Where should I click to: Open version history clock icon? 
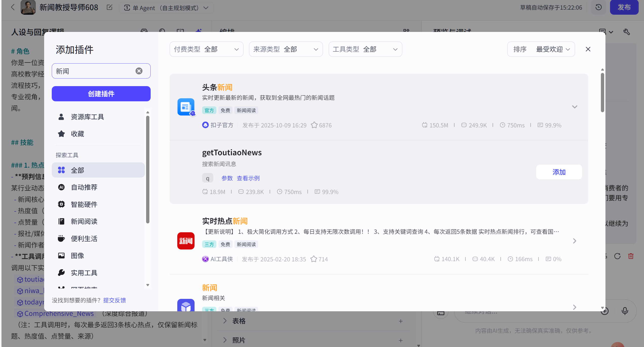click(598, 7)
